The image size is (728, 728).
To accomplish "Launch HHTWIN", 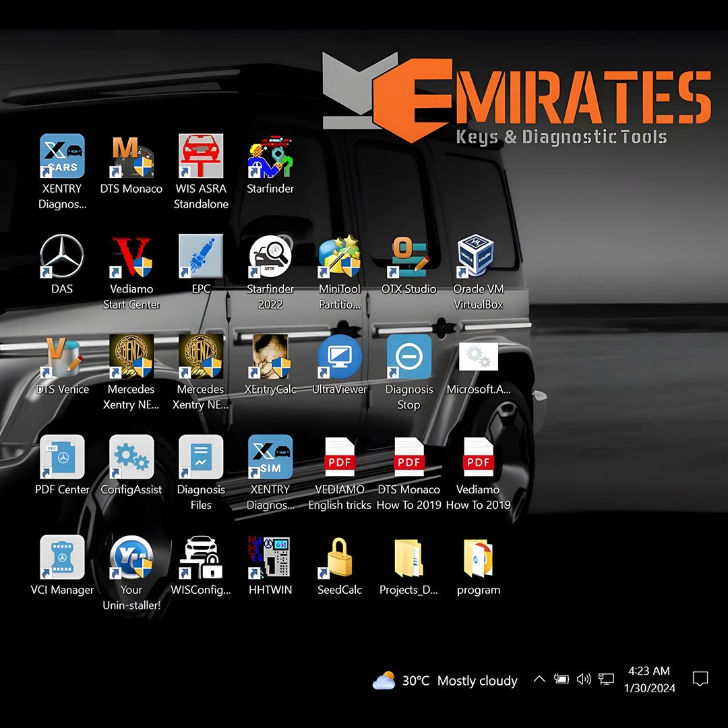I will [x=270, y=557].
